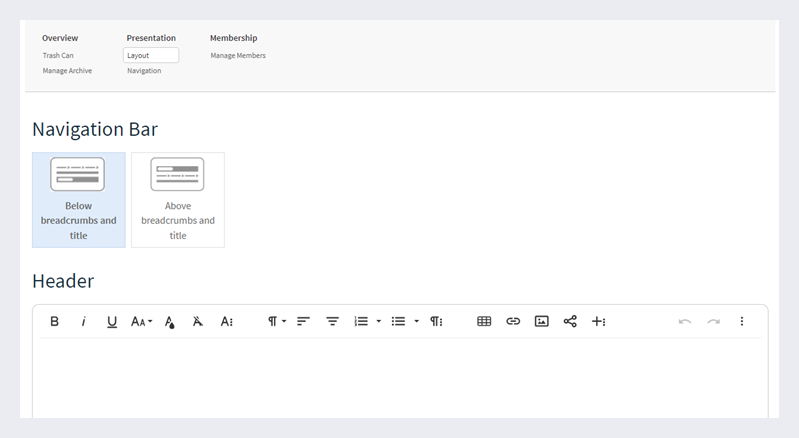
Task: Insert a link using the chain icon
Action: (x=513, y=321)
